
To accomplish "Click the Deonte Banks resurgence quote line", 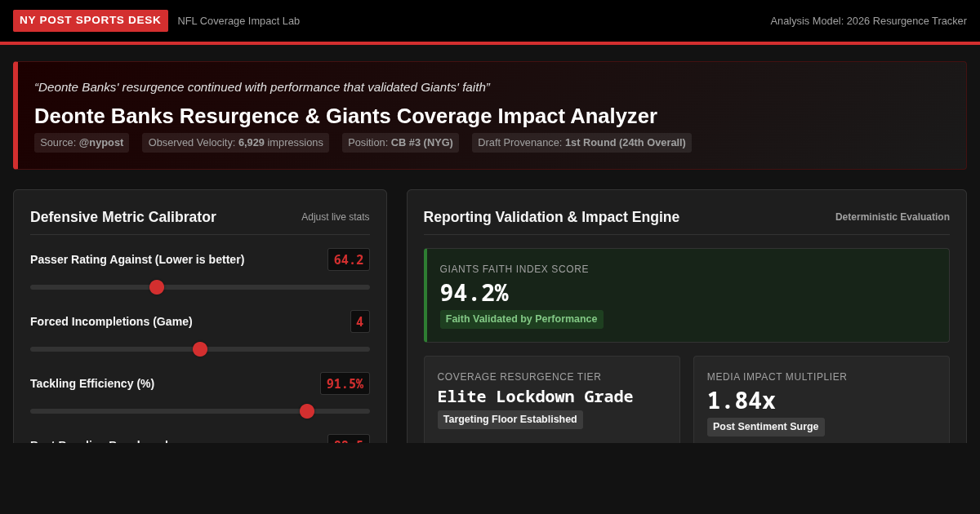I will pyautogui.click(x=262, y=87).
